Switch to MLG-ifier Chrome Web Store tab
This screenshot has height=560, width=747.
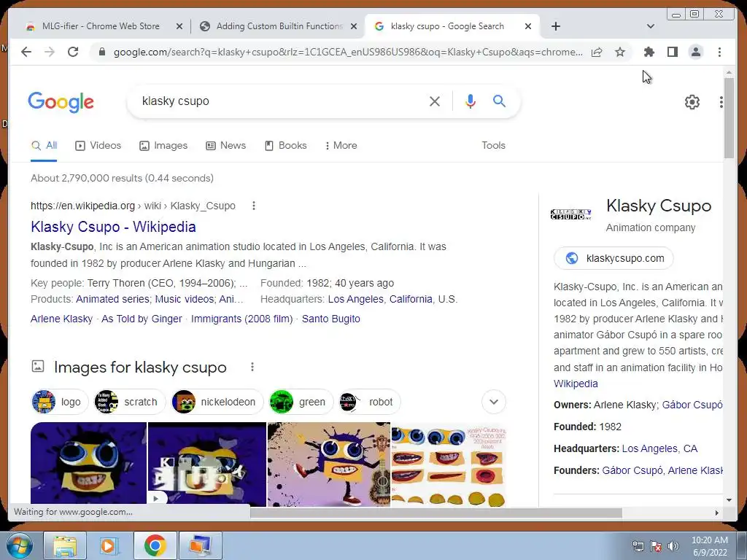point(100,26)
